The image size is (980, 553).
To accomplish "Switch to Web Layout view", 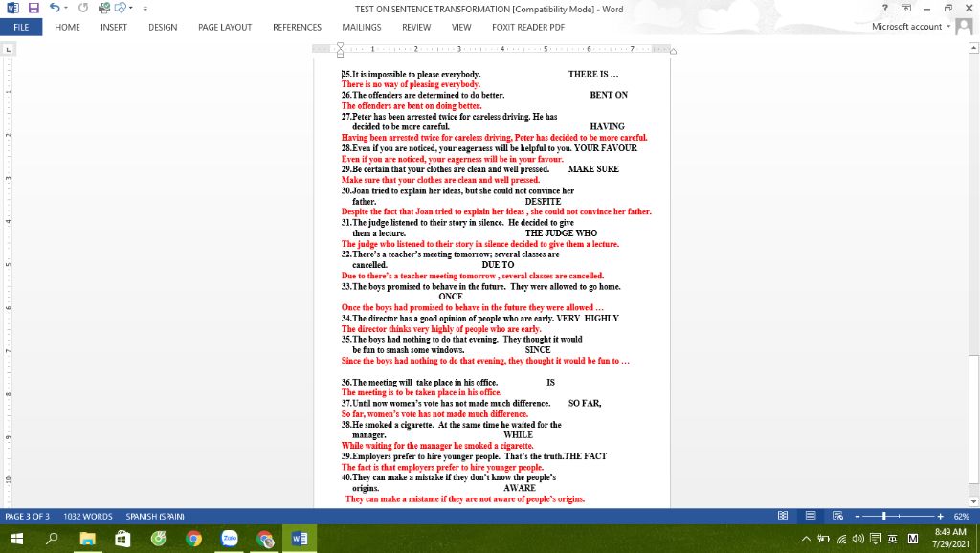I will (x=838, y=516).
